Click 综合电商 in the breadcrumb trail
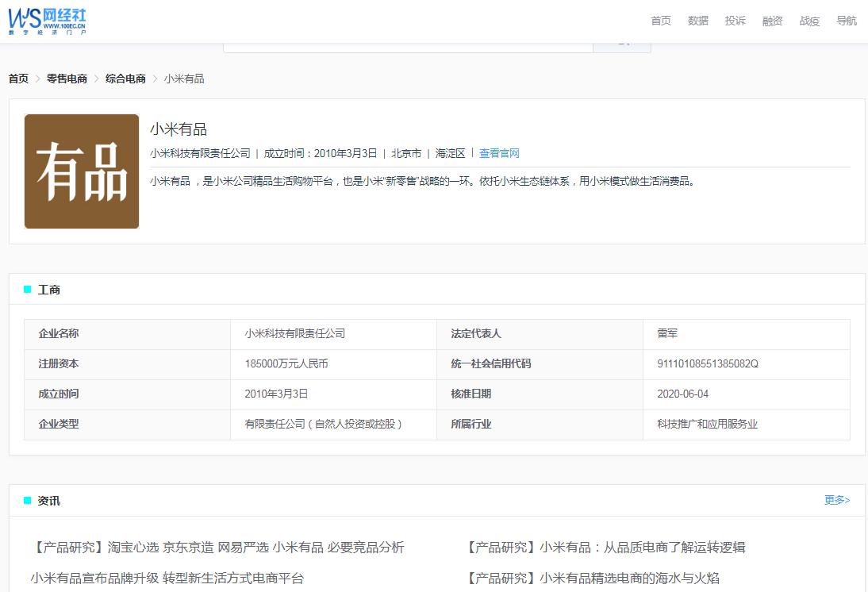This screenshot has width=868, height=592. pyautogui.click(x=125, y=79)
